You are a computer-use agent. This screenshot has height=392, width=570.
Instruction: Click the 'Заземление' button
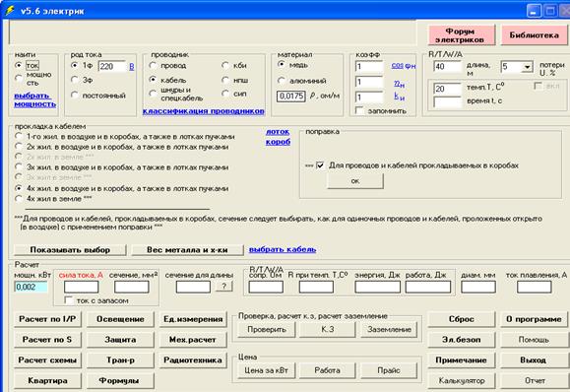point(389,329)
